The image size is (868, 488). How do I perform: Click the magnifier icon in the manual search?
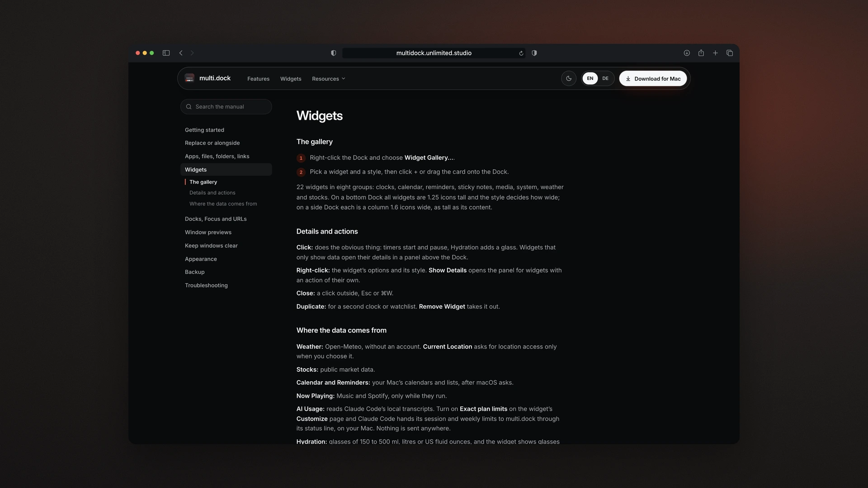(x=189, y=107)
